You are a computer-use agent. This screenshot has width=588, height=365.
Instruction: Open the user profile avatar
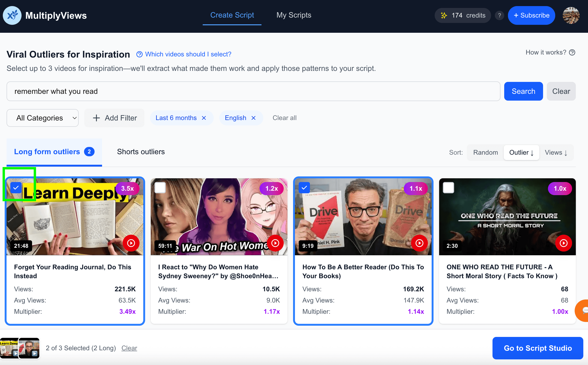click(571, 15)
